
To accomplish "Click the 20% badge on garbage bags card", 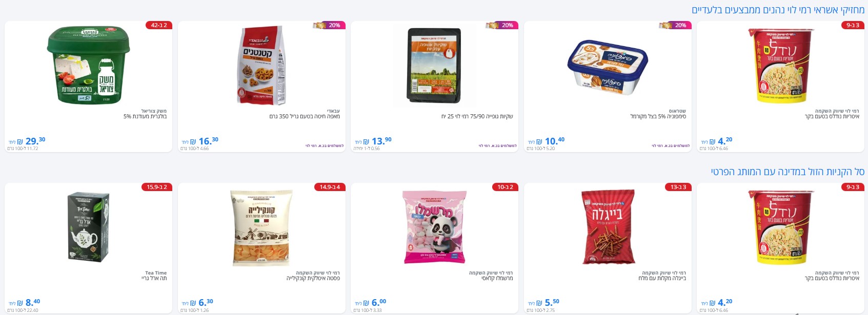I will click(x=502, y=25).
